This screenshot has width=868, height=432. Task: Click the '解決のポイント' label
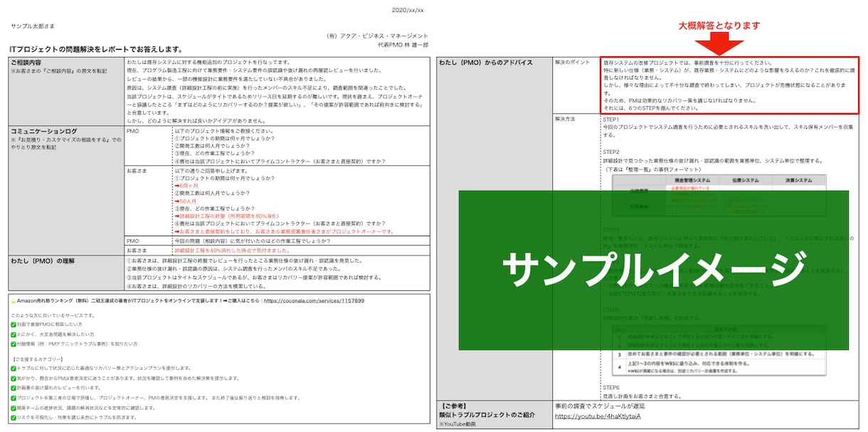click(571, 63)
